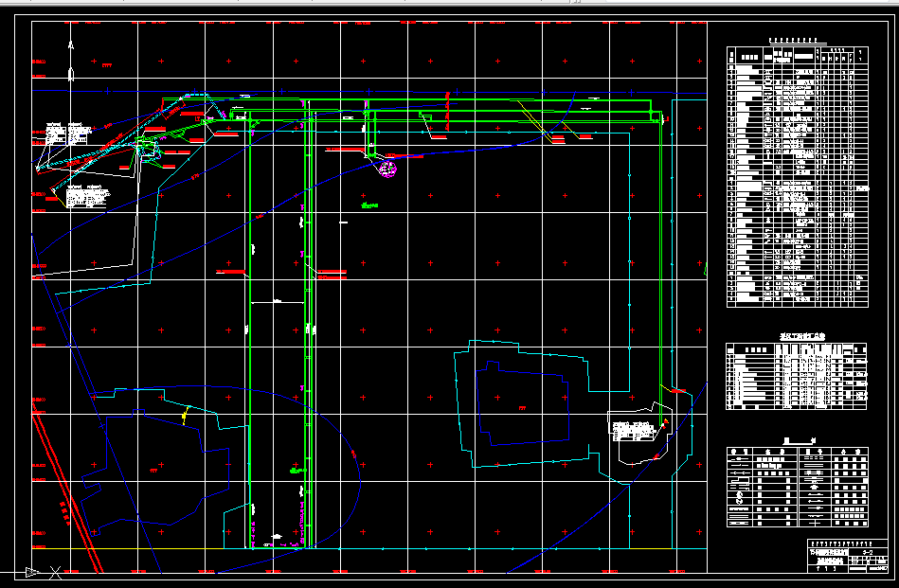Screen dimensions: 899x588
Task: Select the legend symbol table
Action: 798,487
